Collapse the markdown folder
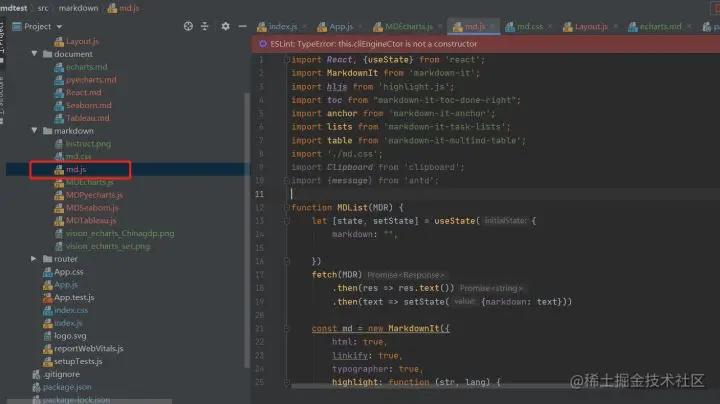Viewport: 720px width, 404px height. coord(34,131)
